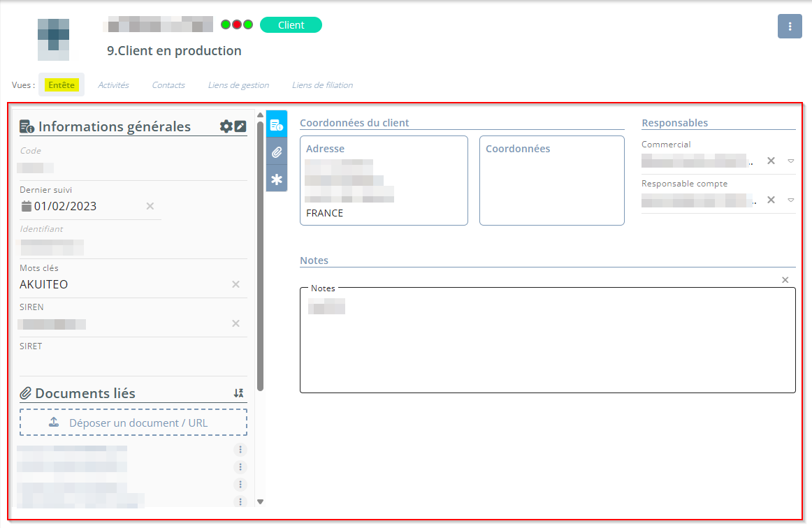Clear the SIREN field value
Viewport: 812px width, 528px height.
pos(235,323)
